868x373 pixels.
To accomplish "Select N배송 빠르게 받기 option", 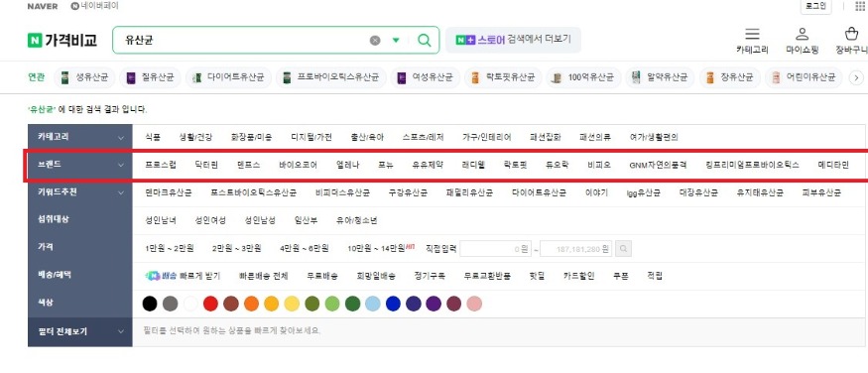I will pyautogui.click(x=183, y=276).
